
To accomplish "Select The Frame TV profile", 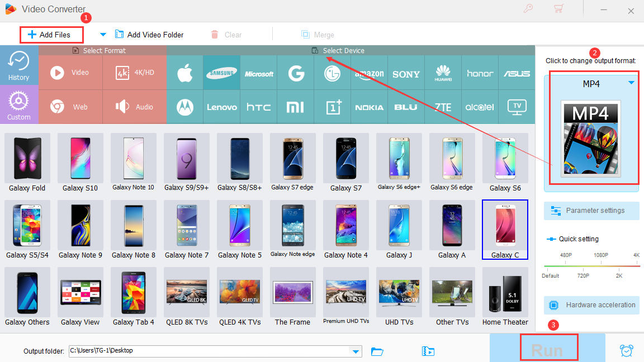I will click(x=292, y=297).
